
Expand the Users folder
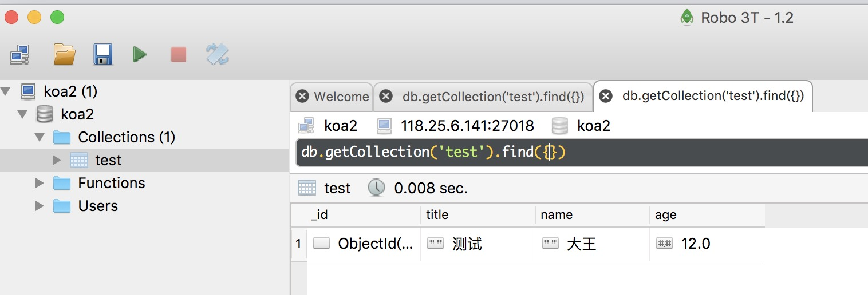click(40, 206)
